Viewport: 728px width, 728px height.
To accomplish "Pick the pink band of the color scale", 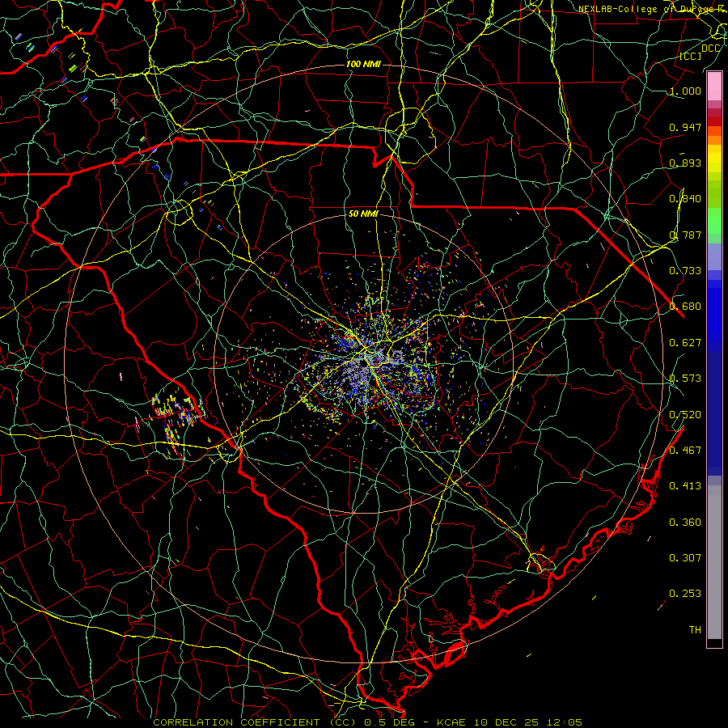I will [714, 87].
